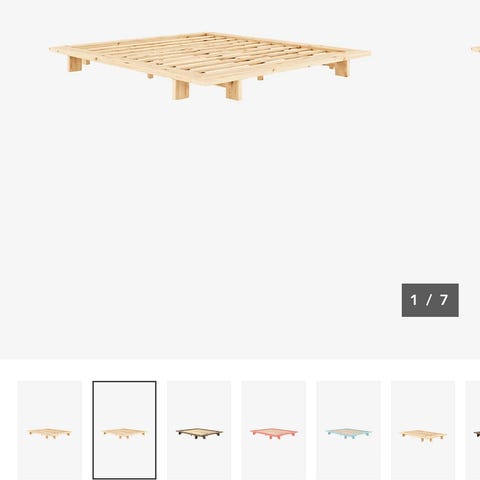Show the partially visible last thumbnail
The width and height of the screenshot is (480, 480).
(x=473, y=430)
